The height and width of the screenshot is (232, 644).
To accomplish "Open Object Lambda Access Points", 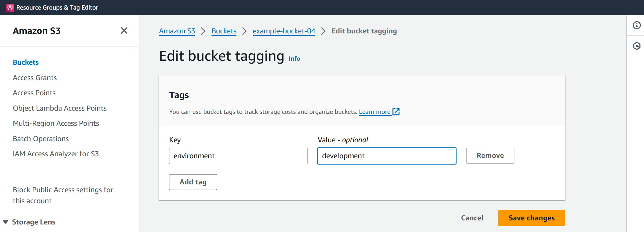I will 60,108.
